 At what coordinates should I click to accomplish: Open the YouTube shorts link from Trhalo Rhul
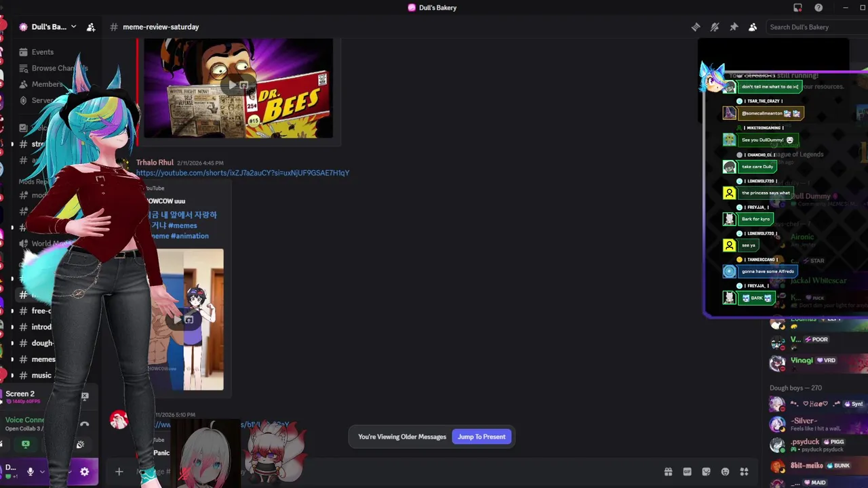click(x=243, y=173)
